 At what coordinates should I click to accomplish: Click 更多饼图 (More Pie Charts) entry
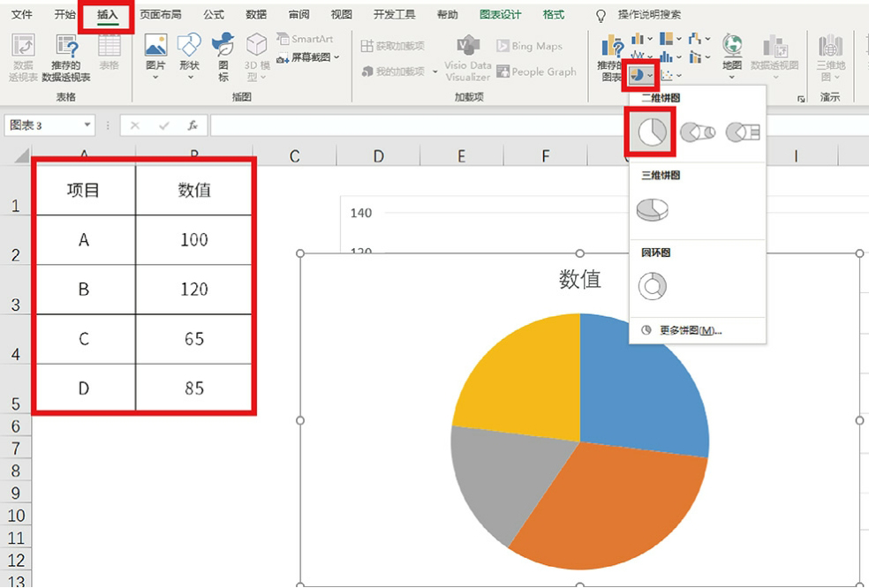pyautogui.click(x=689, y=330)
